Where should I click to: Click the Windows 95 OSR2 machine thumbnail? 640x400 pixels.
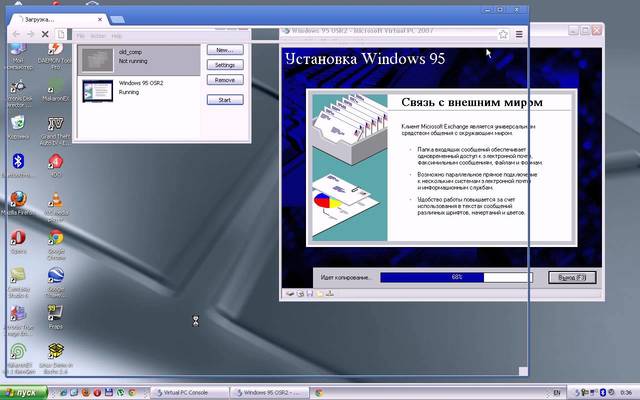(x=98, y=91)
